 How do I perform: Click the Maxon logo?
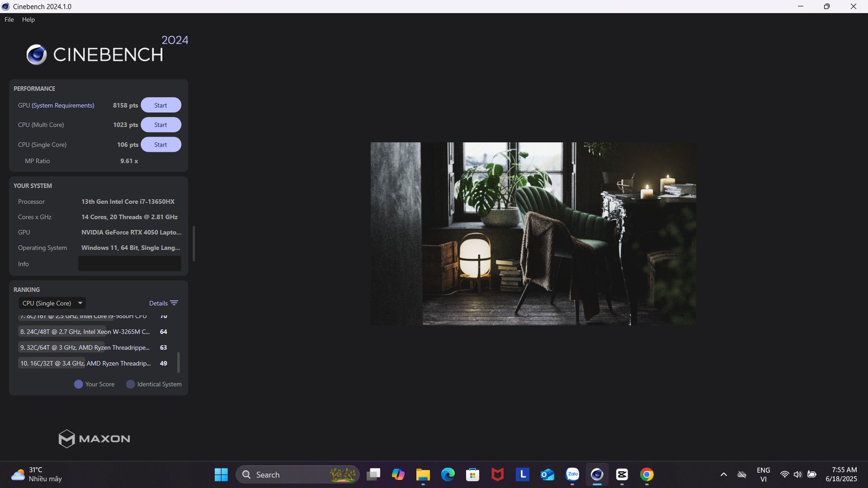[94, 439]
